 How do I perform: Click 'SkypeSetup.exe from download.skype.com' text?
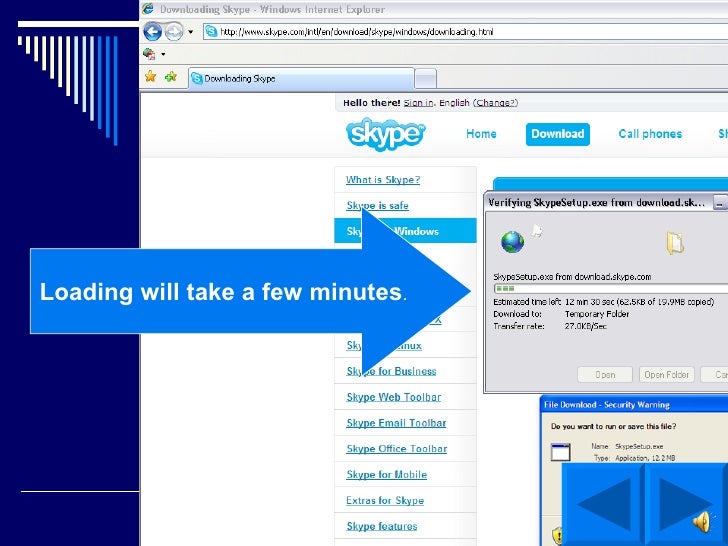pyautogui.click(x=572, y=277)
